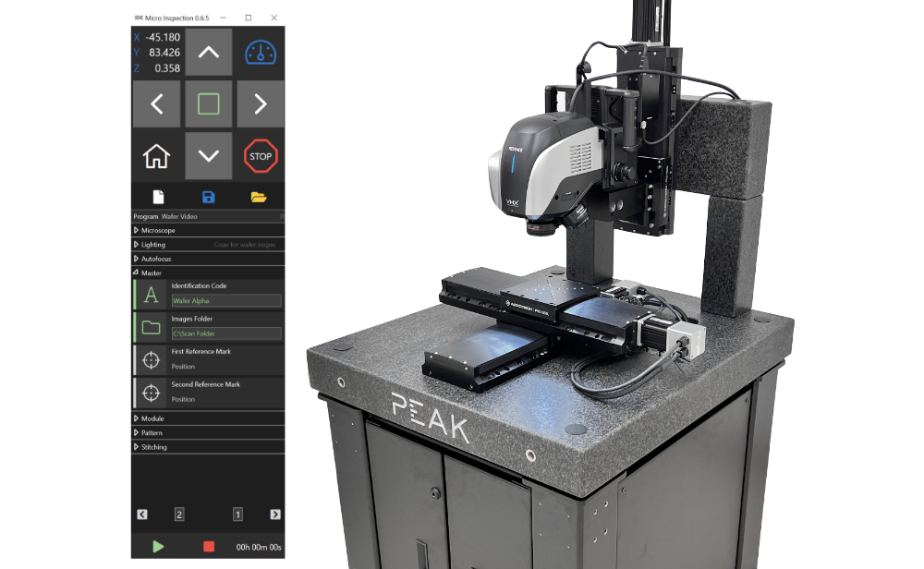Edit the Images Folder path field
Screen dimensions: 924x569
click(226, 333)
